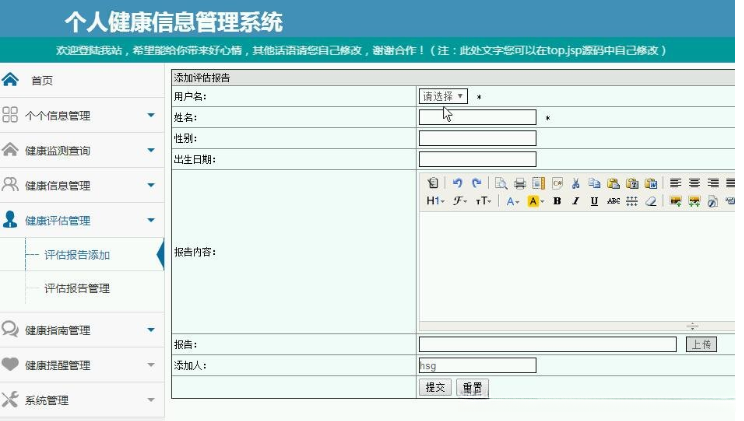Collapse 健康评估管理 sidebar menu

click(82, 220)
